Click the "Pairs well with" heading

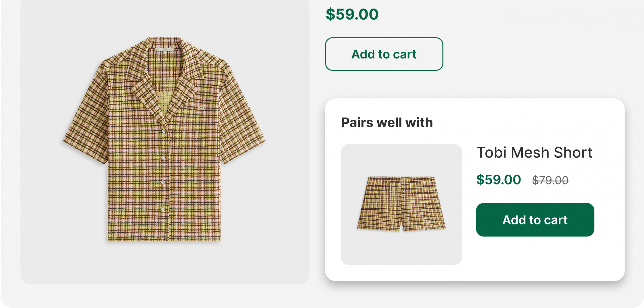(x=387, y=123)
